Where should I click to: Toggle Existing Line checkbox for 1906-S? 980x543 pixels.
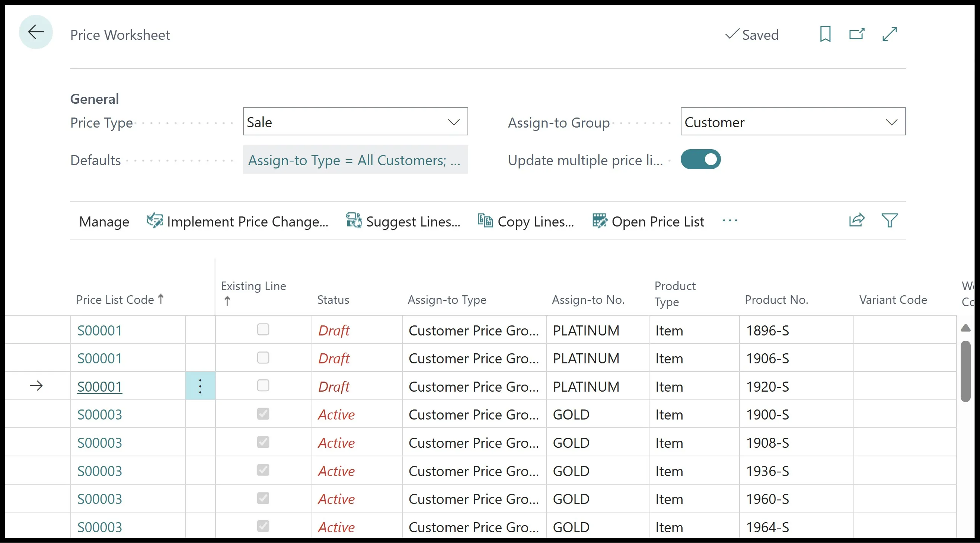click(263, 358)
